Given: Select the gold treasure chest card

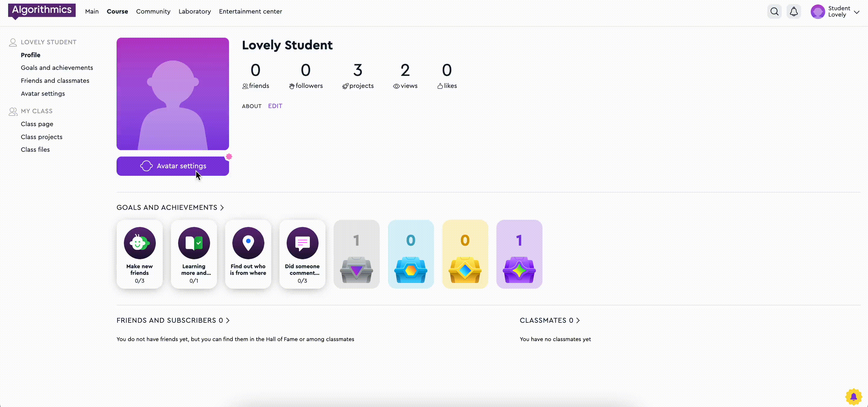Looking at the screenshot, I should pos(465,254).
